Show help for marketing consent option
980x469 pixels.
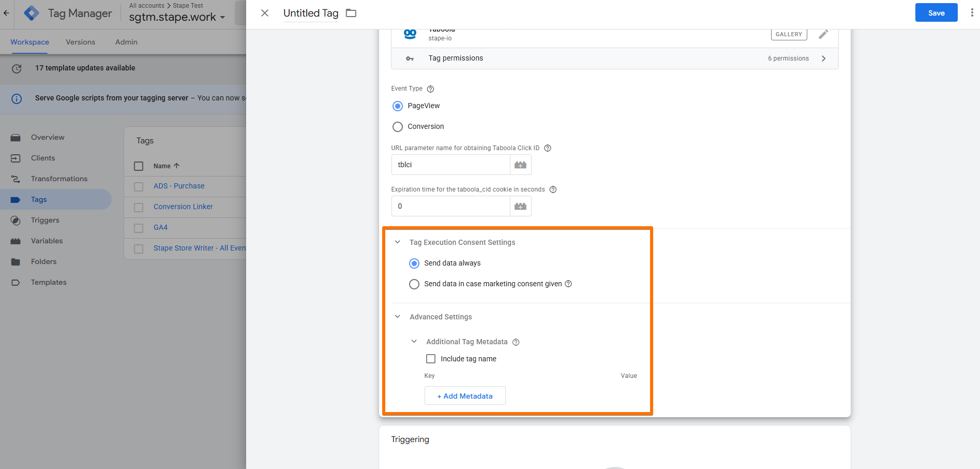click(568, 284)
